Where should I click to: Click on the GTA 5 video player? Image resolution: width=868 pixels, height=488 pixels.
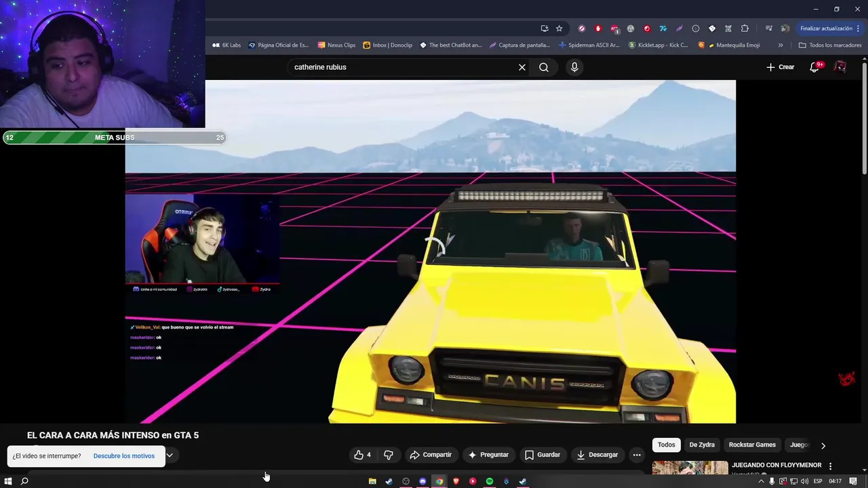tap(431, 251)
